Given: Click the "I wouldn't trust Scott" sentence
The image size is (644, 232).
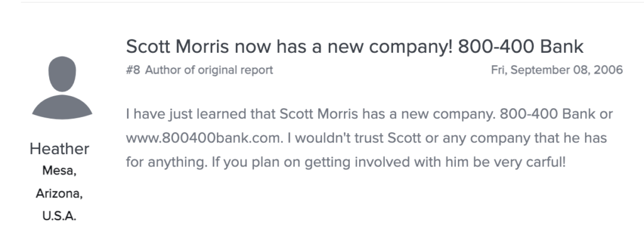Looking at the screenshot, I should pyautogui.click(x=354, y=138).
